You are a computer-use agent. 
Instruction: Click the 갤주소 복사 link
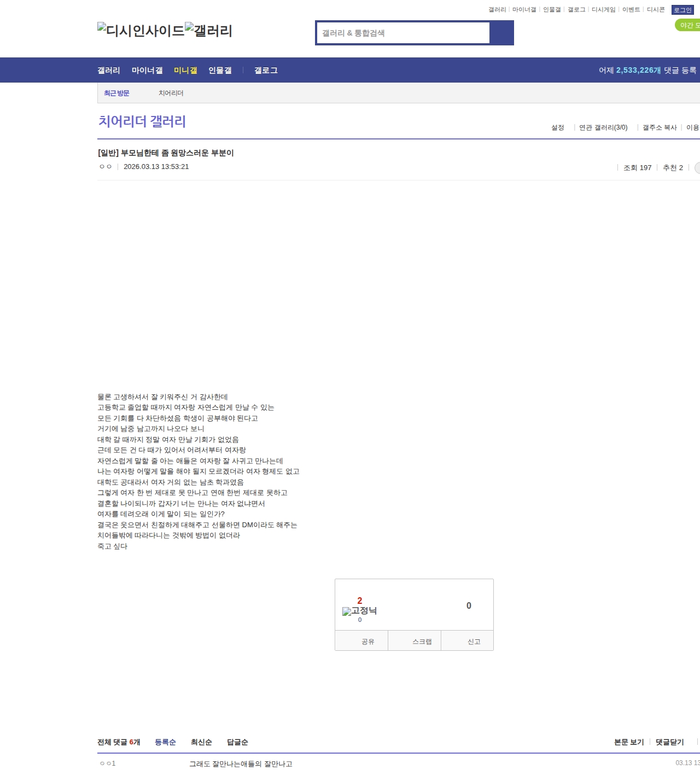[660, 127]
